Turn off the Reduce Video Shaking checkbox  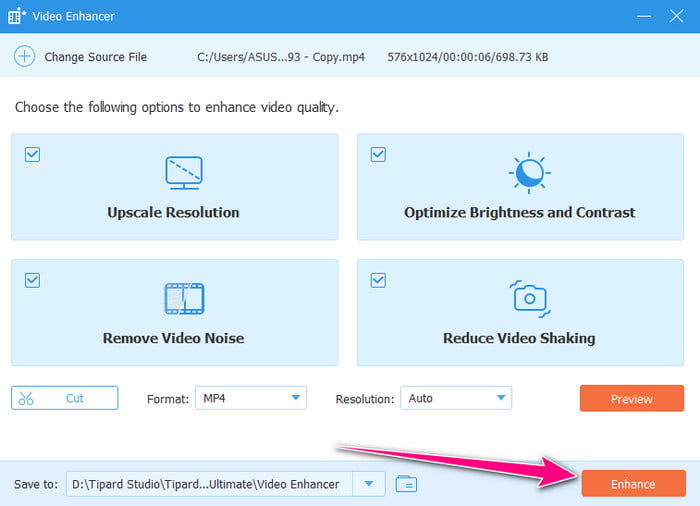(378, 280)
